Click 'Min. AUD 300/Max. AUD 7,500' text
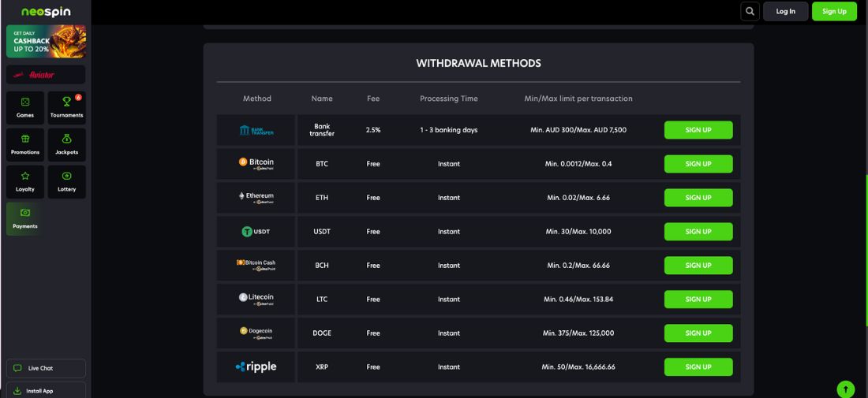The image size is (868, 398). click(578, 130)
